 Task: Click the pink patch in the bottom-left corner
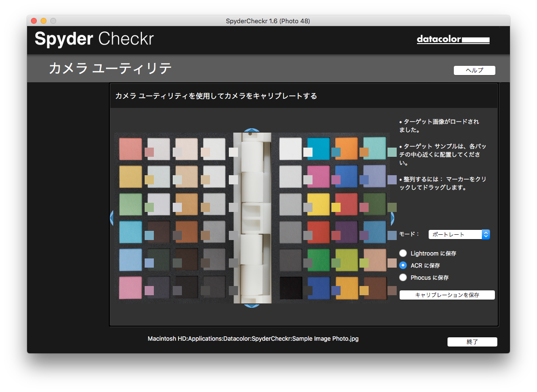(x=130, y=287)
